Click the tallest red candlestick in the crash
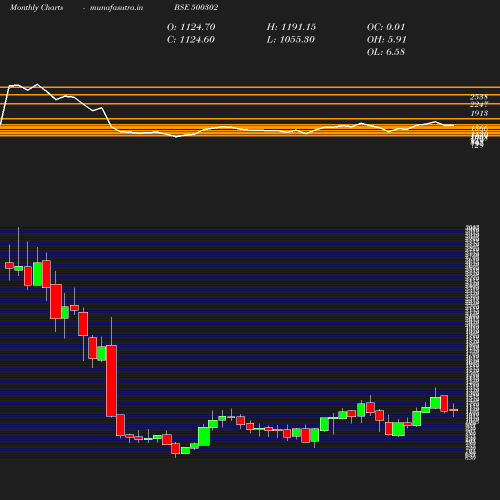Screen dimensions: 500x500 click(x=111, y=381)
